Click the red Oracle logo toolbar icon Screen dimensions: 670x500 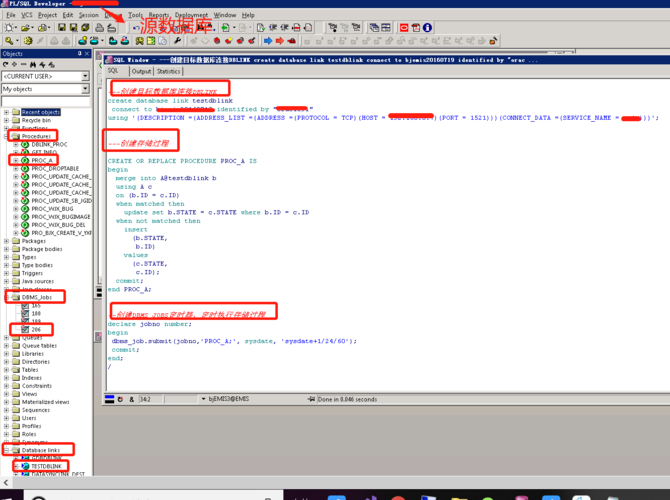click(x=404, y=28)
